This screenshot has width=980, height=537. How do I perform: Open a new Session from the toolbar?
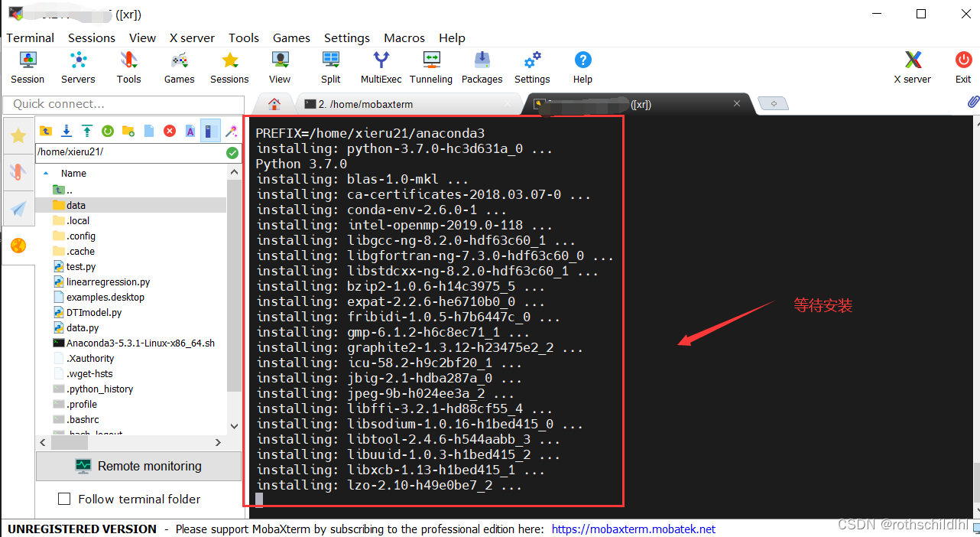point(28,67)
